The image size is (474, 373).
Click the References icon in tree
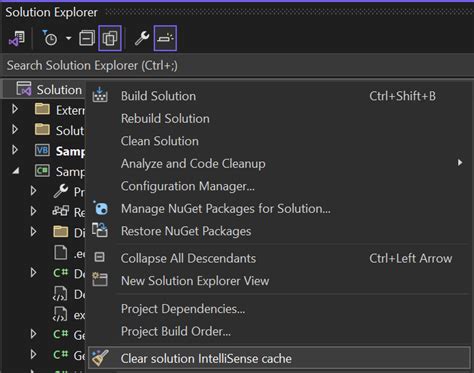click(x=61, y=211)
